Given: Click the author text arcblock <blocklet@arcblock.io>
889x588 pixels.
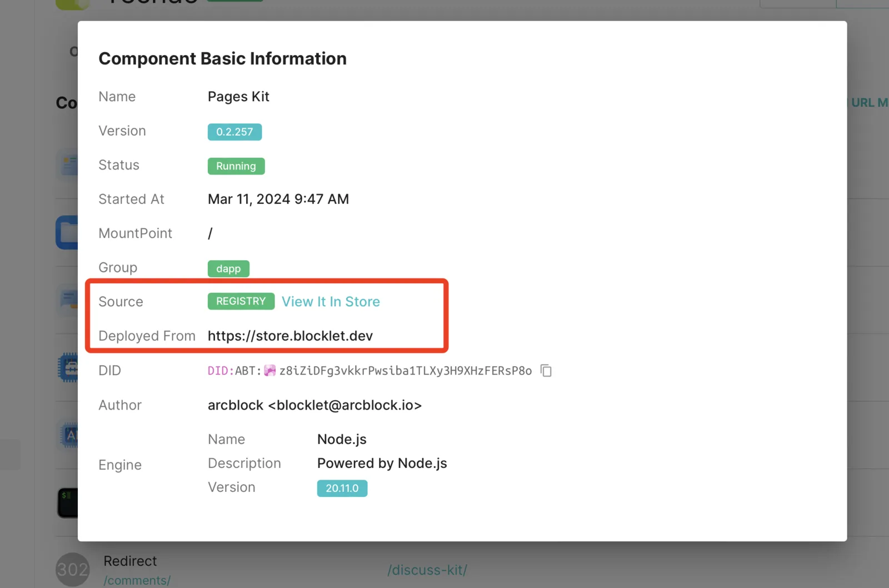Looking at the screenshot, I should [x=314, y=405].
